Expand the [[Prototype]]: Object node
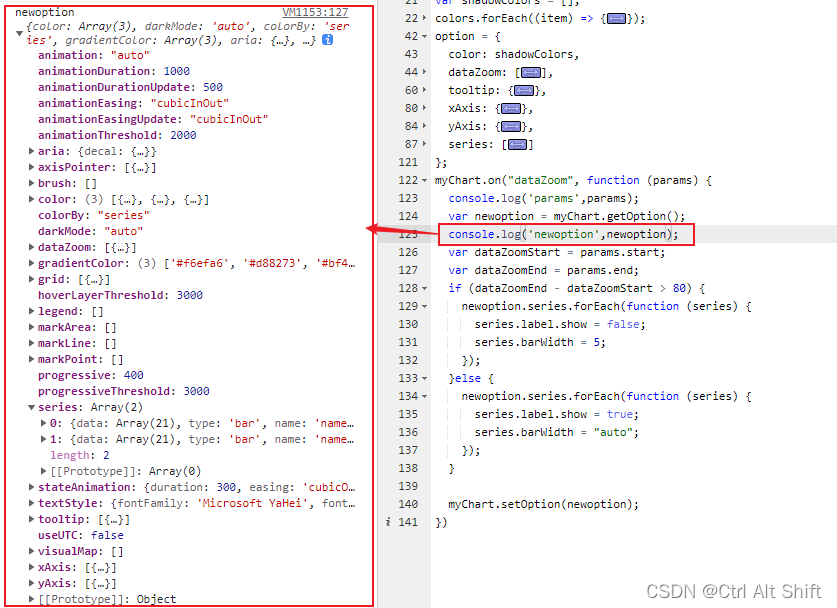Viewport: 837px width, 608px height. 31,599
